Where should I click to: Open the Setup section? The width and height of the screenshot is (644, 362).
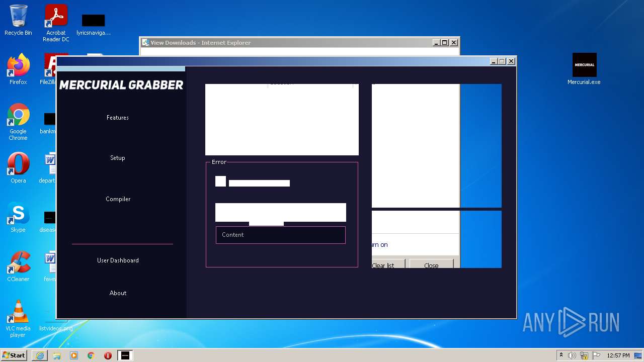117,158
